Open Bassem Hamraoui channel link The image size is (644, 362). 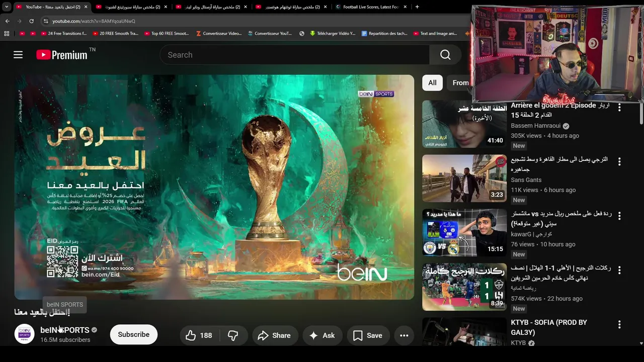pos(536,126)
